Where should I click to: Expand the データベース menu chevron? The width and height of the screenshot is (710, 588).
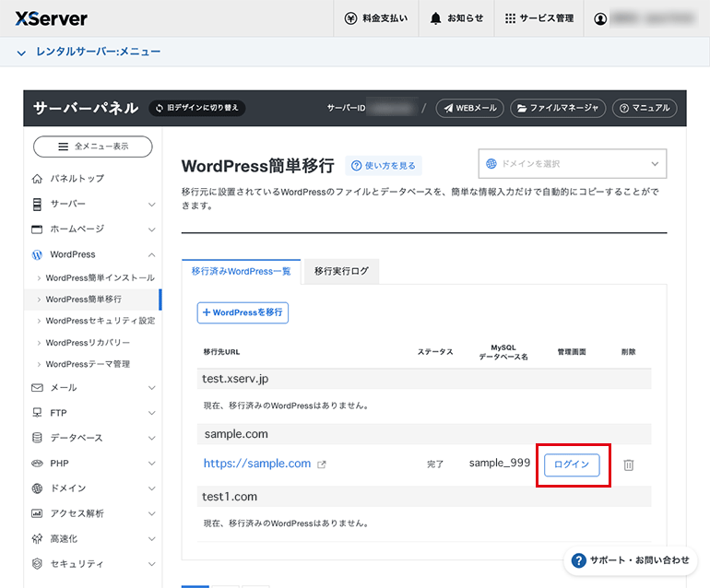tap(152, 438)
